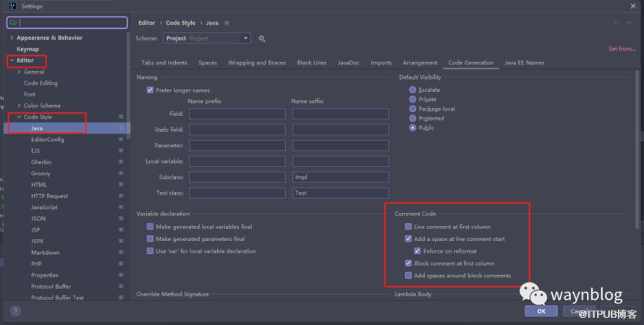The image size is (644, 325).
Task: Click the project-level icon beside Code Style
Action: tap(121, 117)
